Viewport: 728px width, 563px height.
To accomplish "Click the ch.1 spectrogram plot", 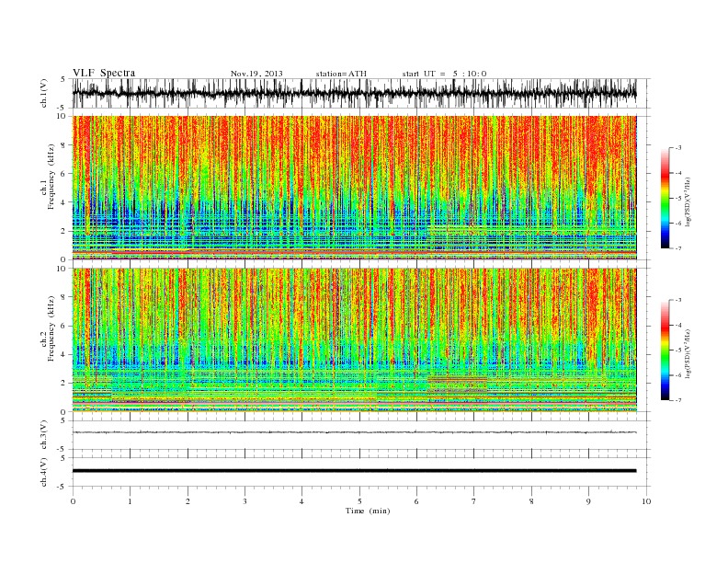I will (354, 188).
